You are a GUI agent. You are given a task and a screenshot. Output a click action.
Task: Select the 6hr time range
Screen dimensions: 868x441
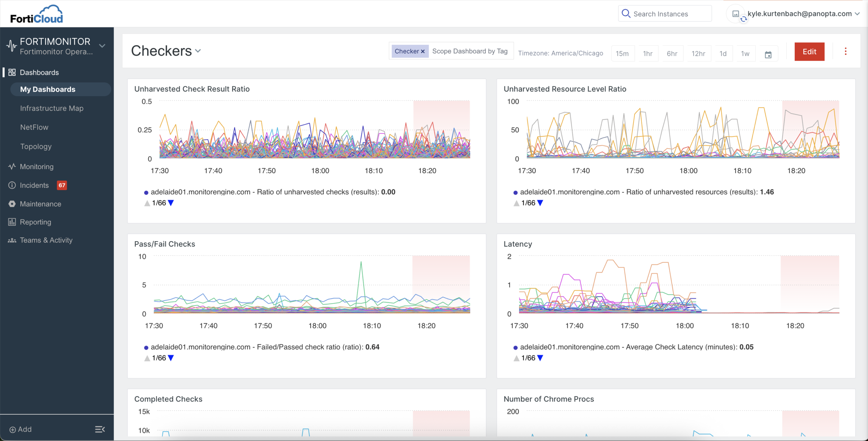672,54
